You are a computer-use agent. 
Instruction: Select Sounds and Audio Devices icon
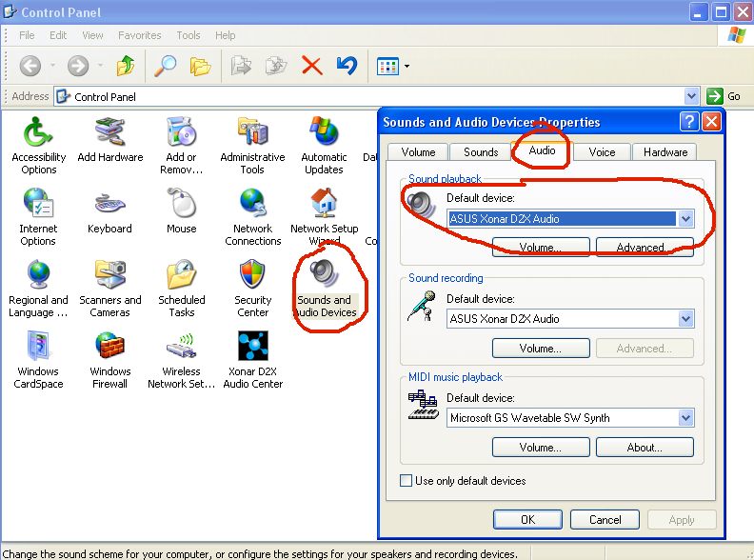tap(325, 289)
